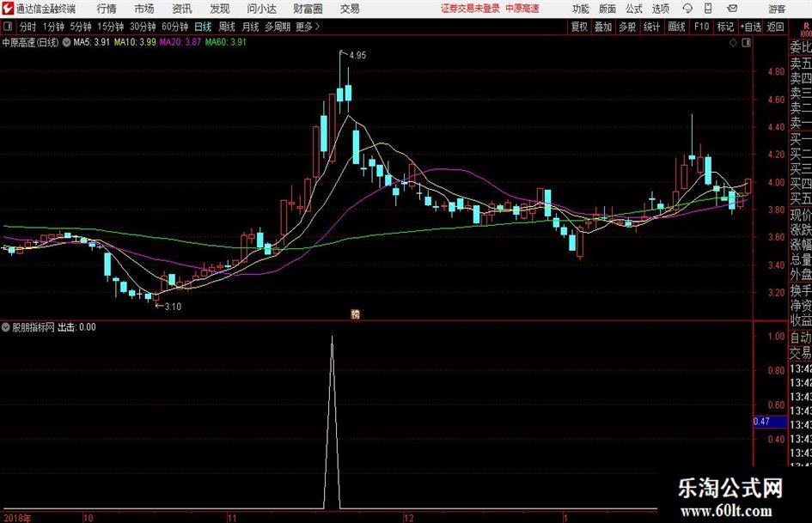Open the 问小达 menu
The height and width of the screenshot is (523, 812).
tap(261, 9)
